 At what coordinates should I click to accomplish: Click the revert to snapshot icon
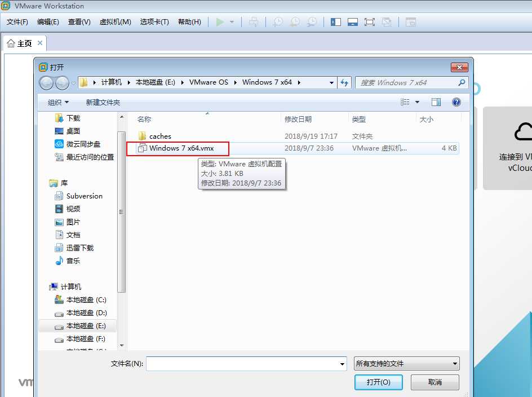295,22
